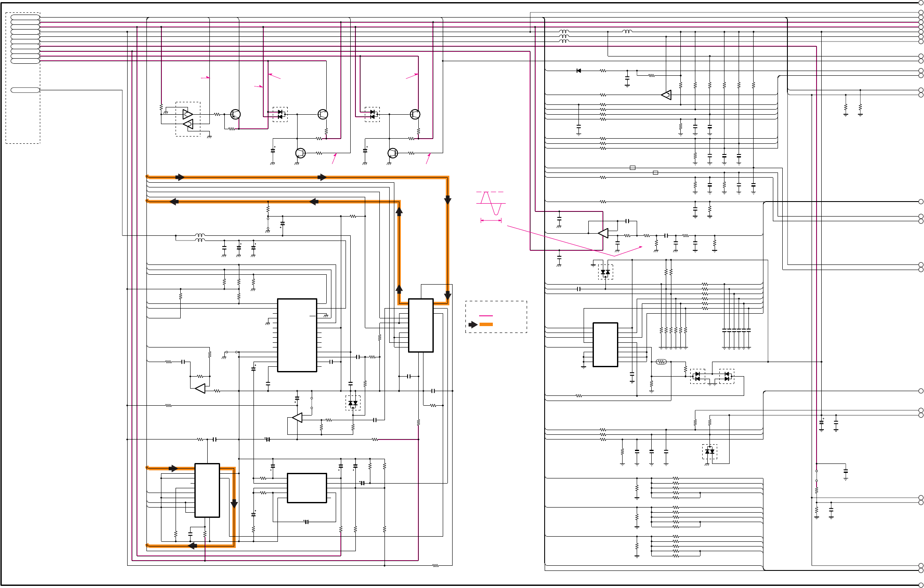Screen dimensions: 924x588
Task: Click the orange line sample with arrow in legend
Action: (481, 325)
